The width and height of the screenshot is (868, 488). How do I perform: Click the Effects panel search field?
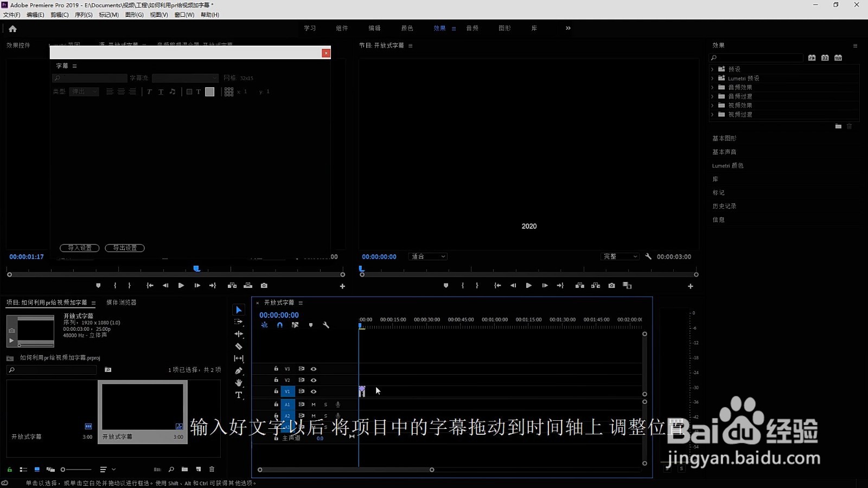point(756,57)
